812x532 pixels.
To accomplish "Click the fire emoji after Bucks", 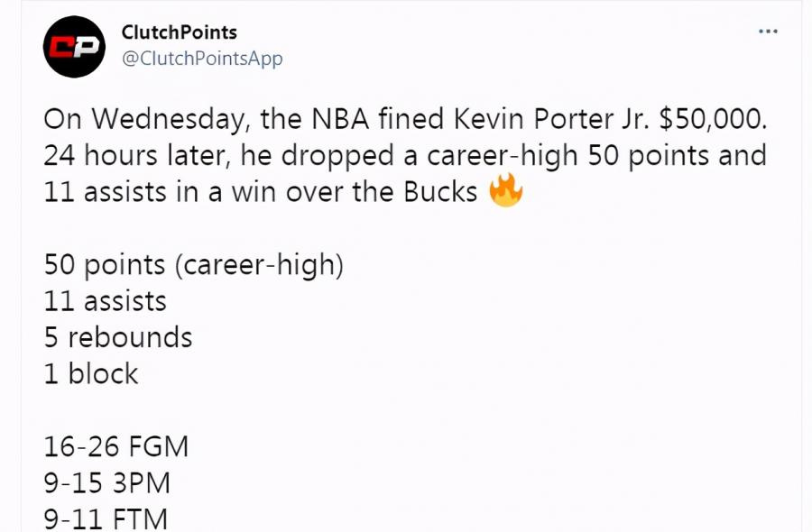I will click(506, 190).
